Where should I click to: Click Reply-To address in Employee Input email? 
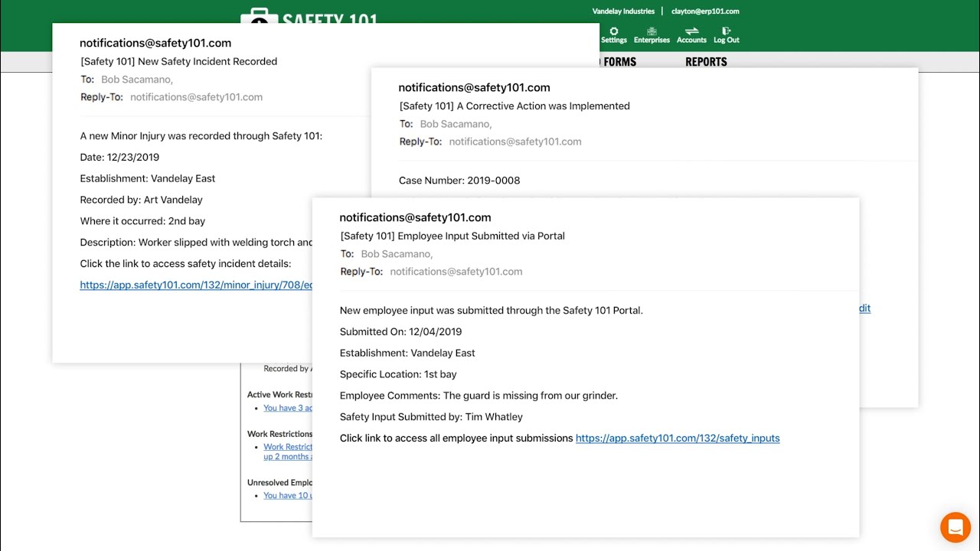(456, 272)
